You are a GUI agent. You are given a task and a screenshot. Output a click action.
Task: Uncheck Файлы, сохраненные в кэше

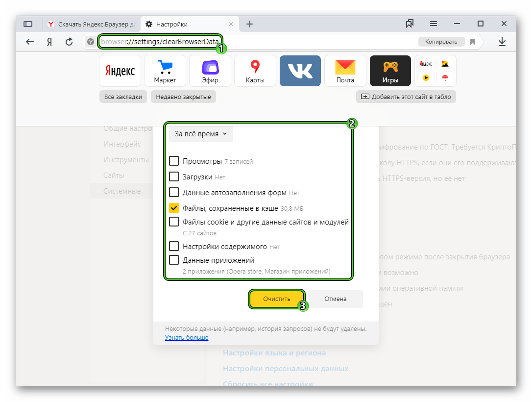click(x=174, y=208)
